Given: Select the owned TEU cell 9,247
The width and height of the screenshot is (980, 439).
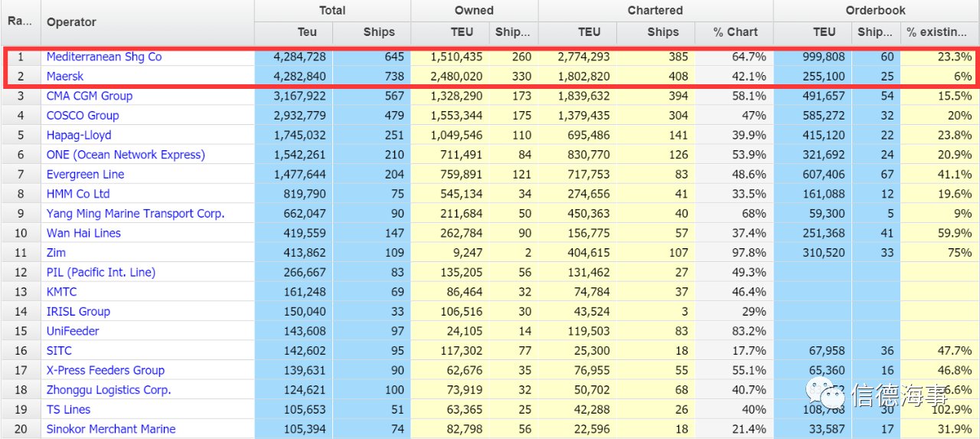Looking at the screenshot, I should (449, 253).
